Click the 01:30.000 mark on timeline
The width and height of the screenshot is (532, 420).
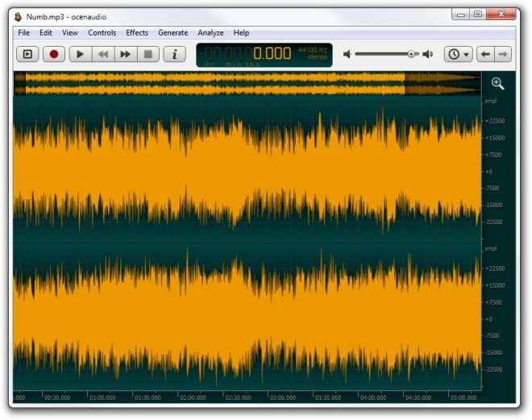[x=148, y=397]
